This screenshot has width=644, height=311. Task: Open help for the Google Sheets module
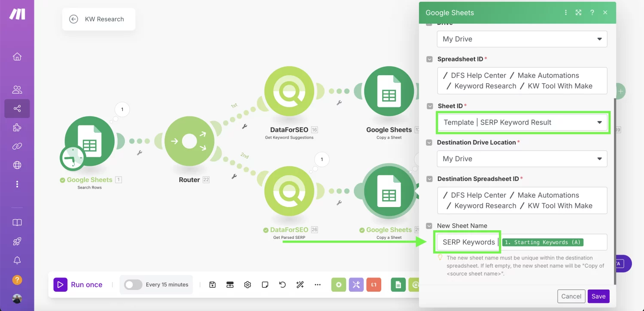(x=592, y=12)
